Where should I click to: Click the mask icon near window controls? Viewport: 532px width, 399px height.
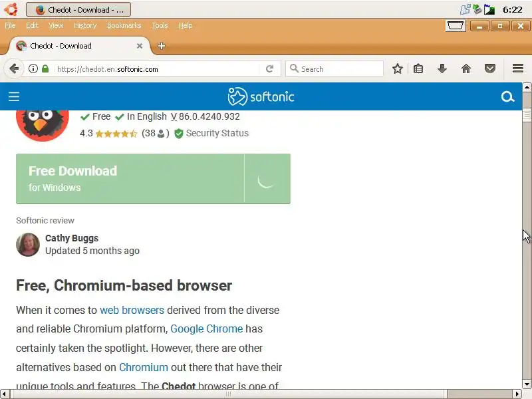[x=455, y=26]
